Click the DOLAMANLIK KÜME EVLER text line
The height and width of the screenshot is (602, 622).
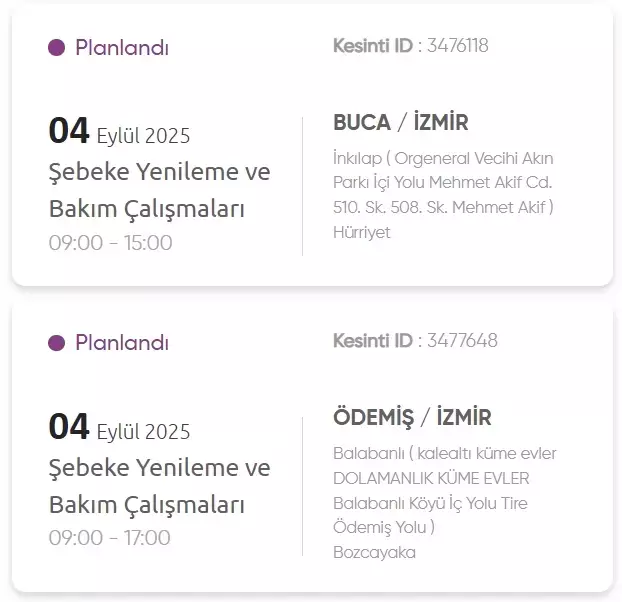coord(431,478)
